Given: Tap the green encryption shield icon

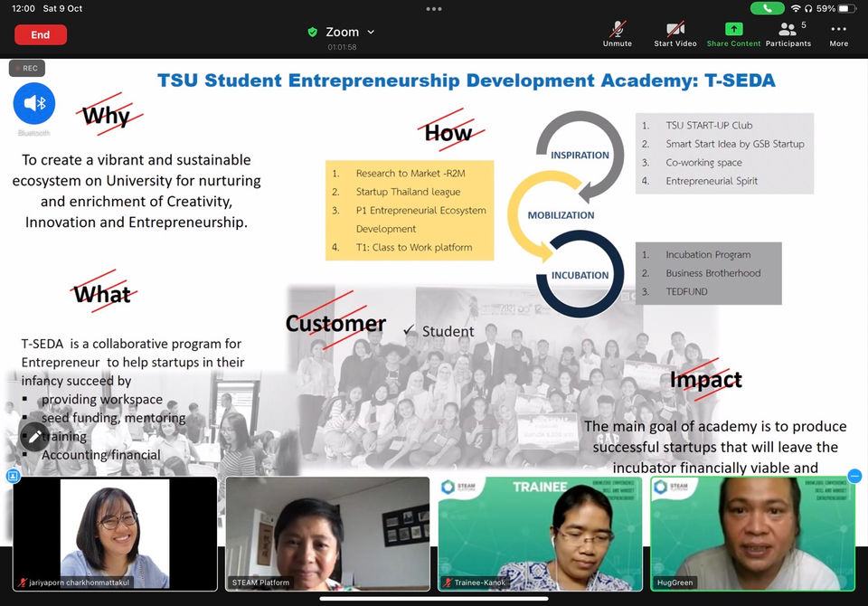Looking at the screenshot, I should click(x=312, y=33).
